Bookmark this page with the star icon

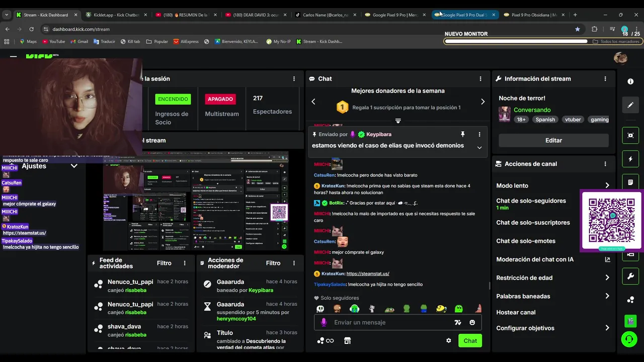click(578, 29)
